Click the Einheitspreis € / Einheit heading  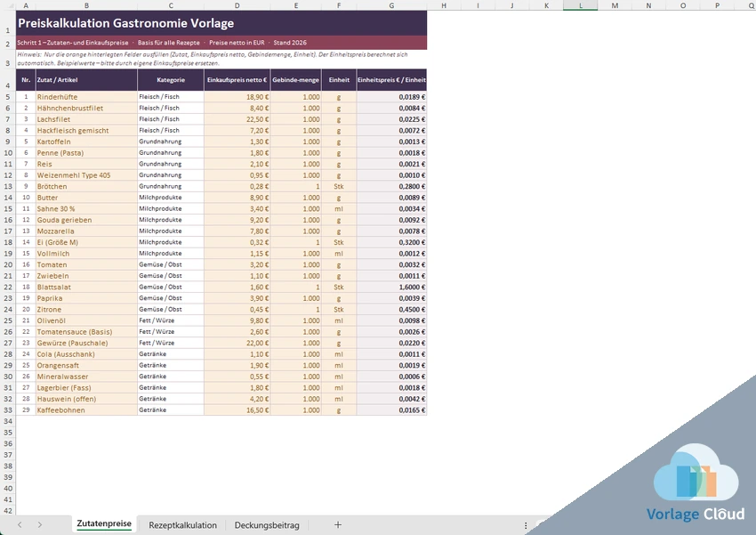[391, 80]
